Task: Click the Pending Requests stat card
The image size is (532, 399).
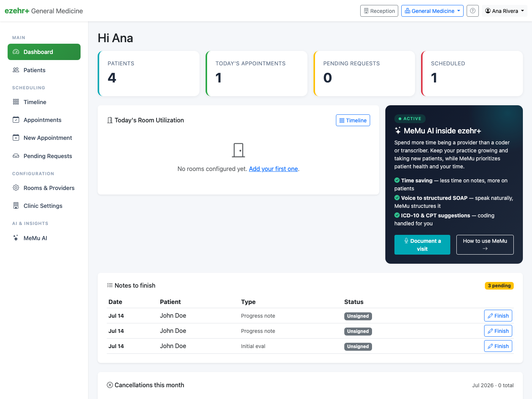Action: (364, 73)
